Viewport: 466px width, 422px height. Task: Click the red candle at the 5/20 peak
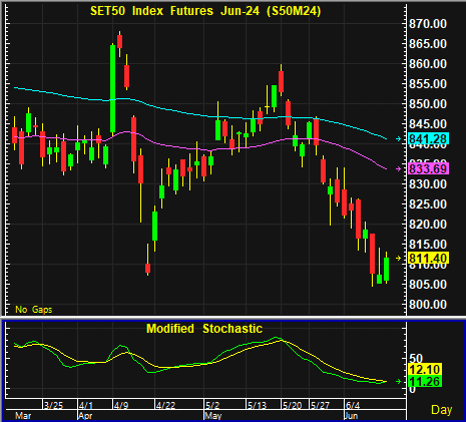coord(281,82)
